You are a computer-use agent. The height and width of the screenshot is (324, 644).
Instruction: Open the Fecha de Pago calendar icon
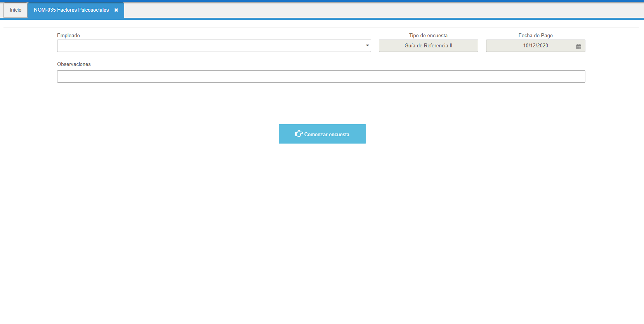578,46
